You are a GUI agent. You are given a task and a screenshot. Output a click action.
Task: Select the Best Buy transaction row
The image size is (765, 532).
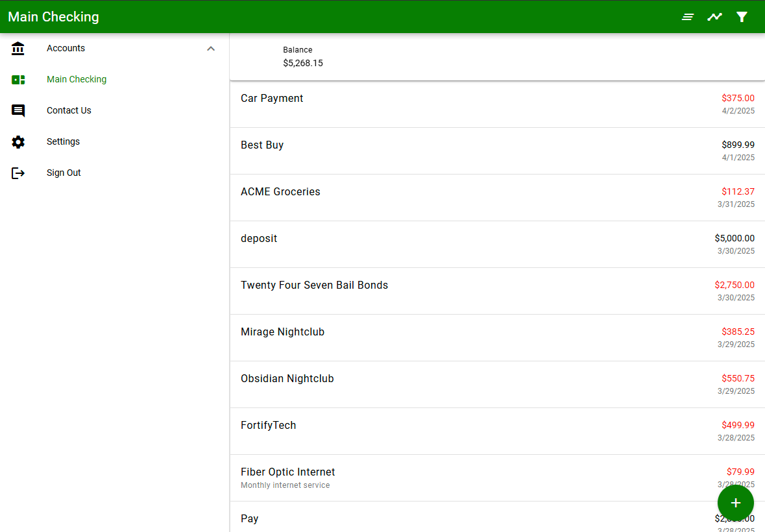point(454,151)
